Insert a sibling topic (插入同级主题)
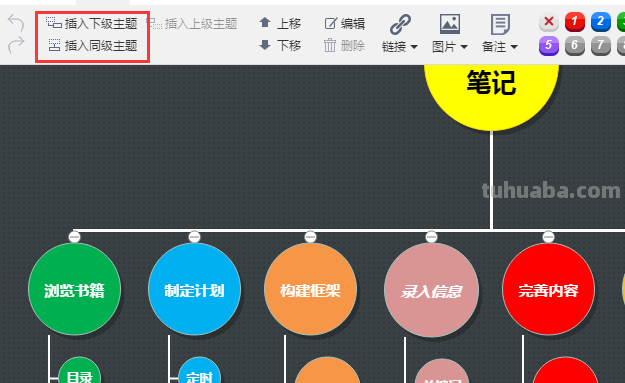Image resolution: width=625 pixels, height=383 pixels. tap(92, 45)
